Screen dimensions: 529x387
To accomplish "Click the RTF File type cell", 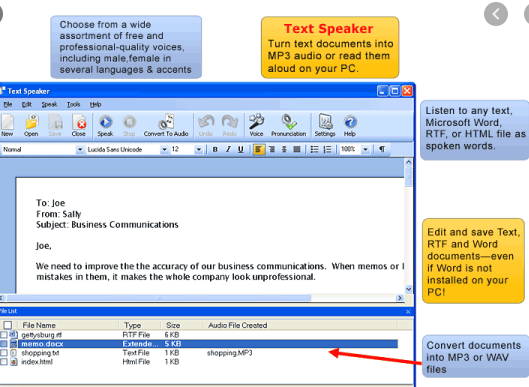I will 136,335.
